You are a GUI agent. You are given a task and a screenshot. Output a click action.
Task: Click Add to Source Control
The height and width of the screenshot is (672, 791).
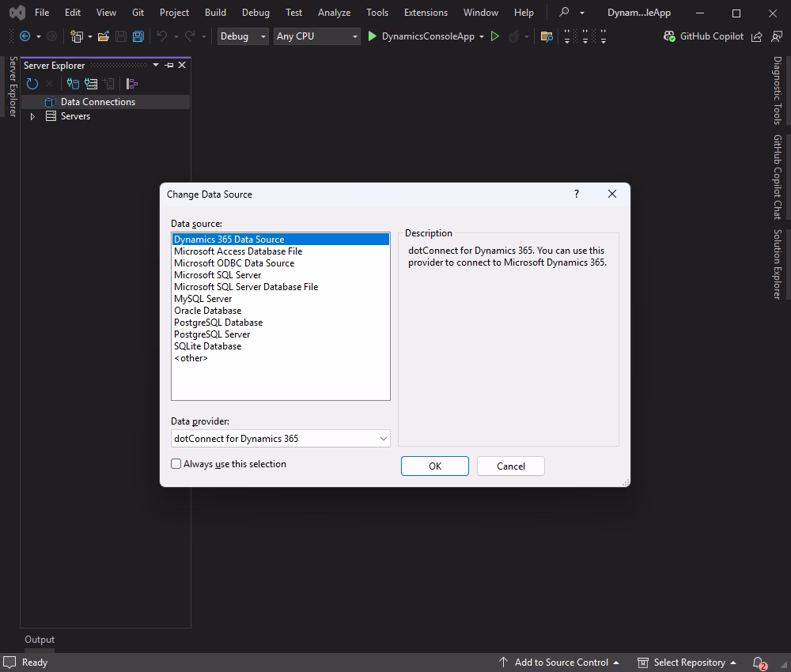tap(561, 663)
